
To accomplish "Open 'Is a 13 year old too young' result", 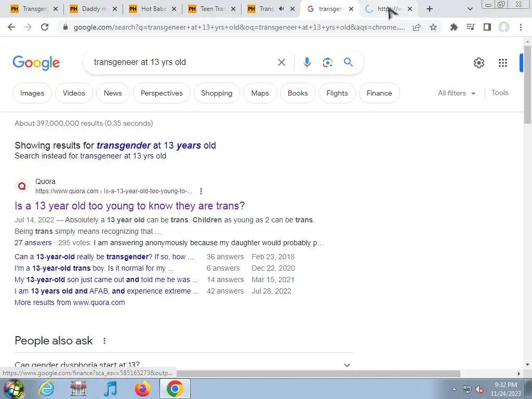I will coord(129,206).
